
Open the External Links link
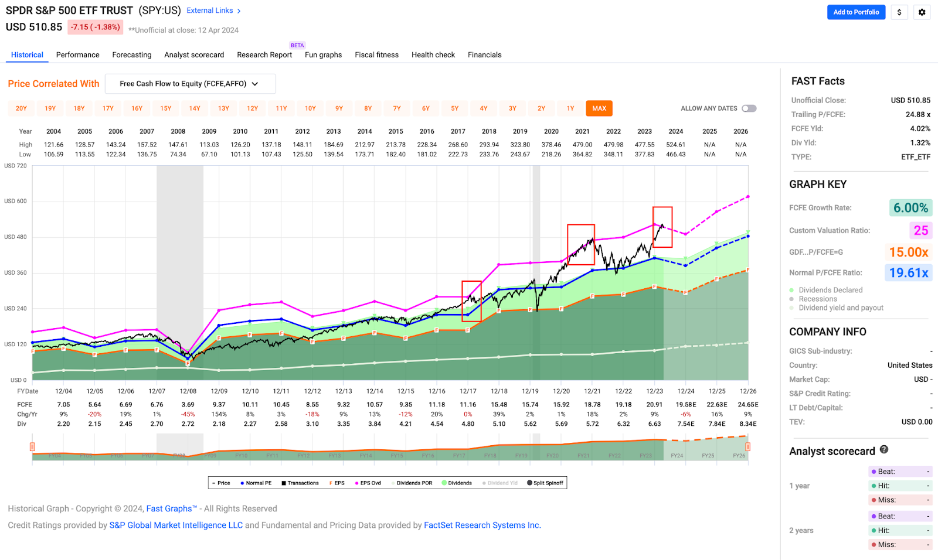pos(210,11)
